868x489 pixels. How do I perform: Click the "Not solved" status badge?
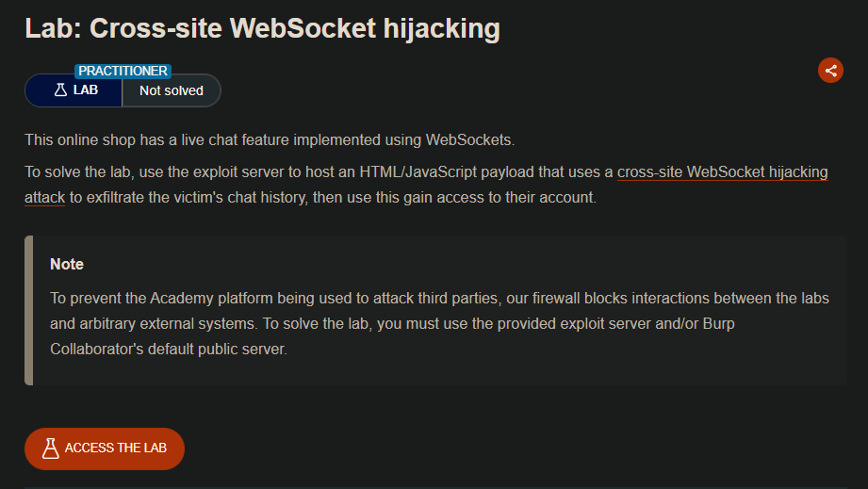[171, 90]
